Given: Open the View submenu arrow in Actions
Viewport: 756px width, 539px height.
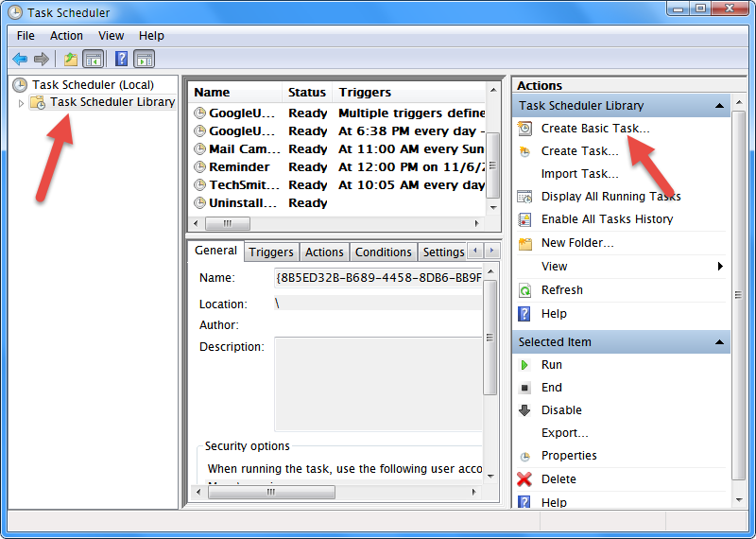Looking at the screenshot, I should pyautogui.click(x=720, y=267).
